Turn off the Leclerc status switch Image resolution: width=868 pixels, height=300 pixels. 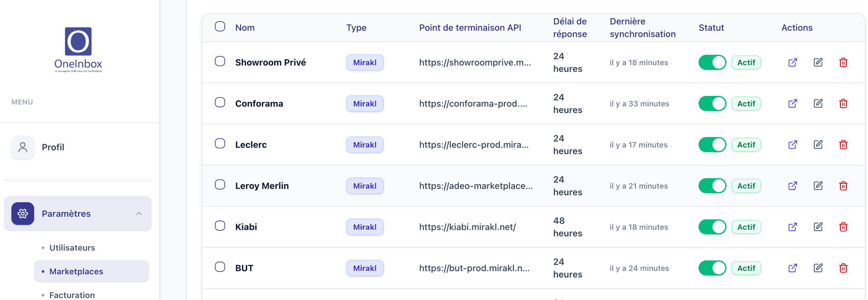[712, 145]
